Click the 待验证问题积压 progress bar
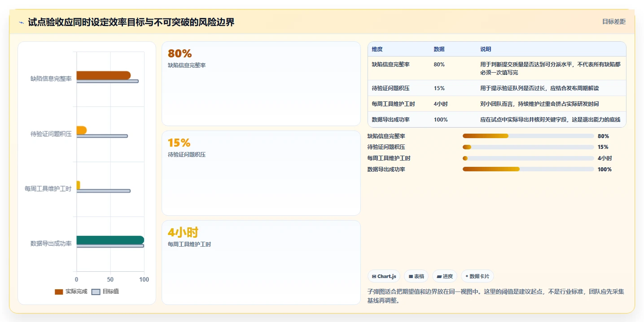Image resolution: width=644 pixels, height=322 pixels. [528, 147]
